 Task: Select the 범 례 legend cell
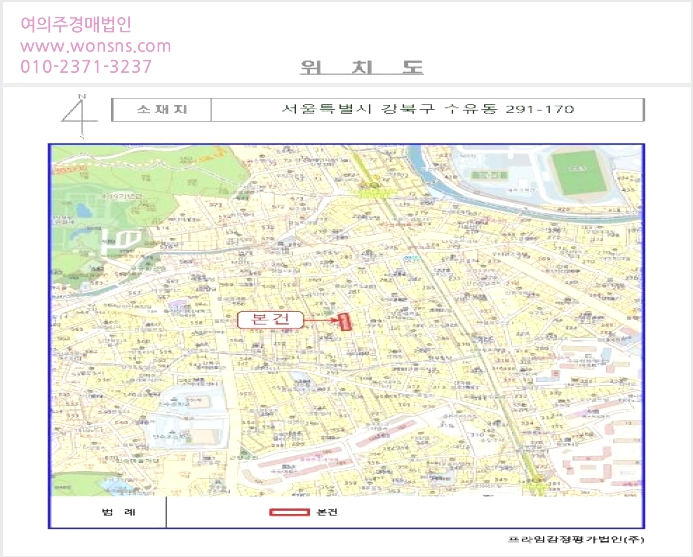pos(109,512)
